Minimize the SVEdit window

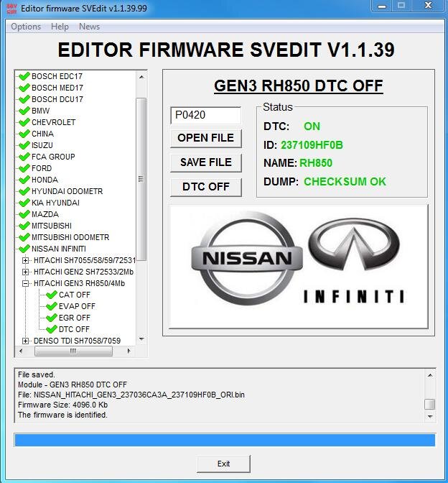click(382, 6)
